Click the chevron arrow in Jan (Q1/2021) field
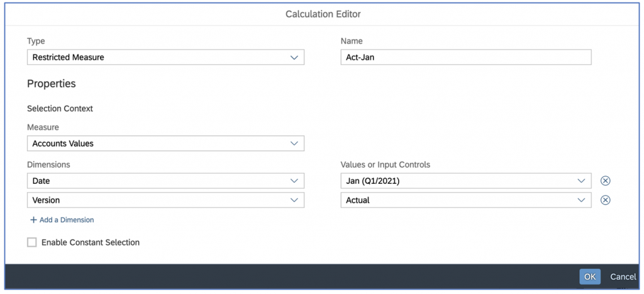This screenshot has height=294, width=644. (x=581, y=181)
